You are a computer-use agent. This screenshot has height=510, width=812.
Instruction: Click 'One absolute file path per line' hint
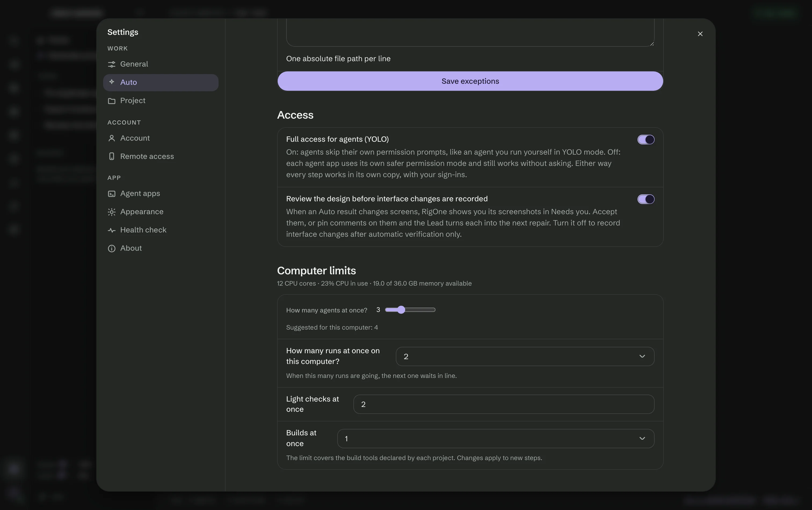pos(338,59)
